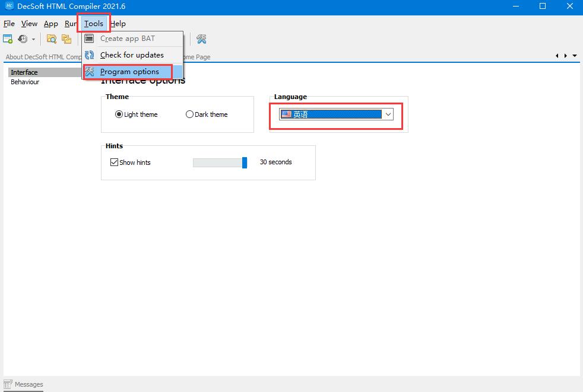
Task: Open the View menu
Action: point(29,23)
